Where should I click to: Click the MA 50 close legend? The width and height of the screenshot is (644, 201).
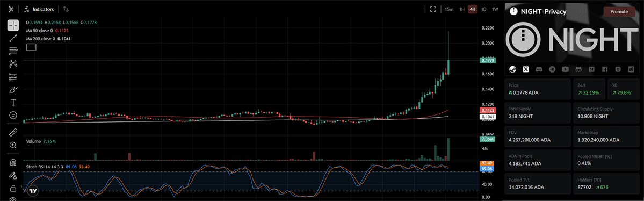(47, 31)
